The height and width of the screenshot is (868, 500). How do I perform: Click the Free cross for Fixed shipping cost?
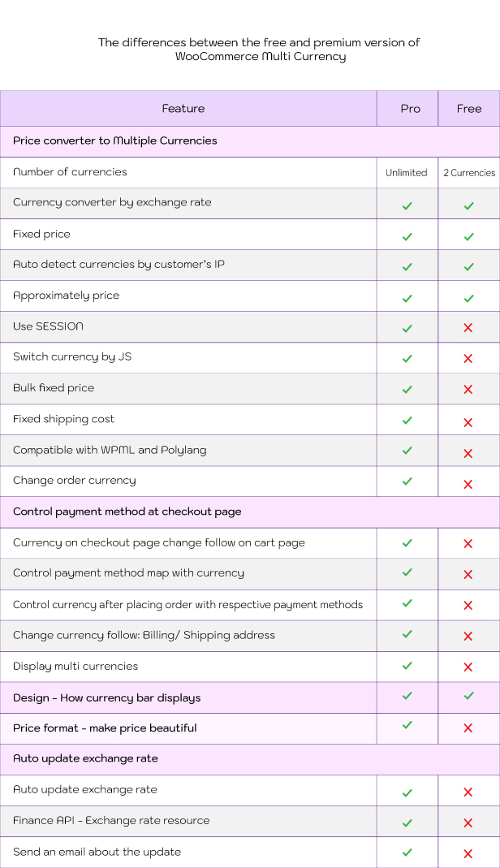(468, 422)
